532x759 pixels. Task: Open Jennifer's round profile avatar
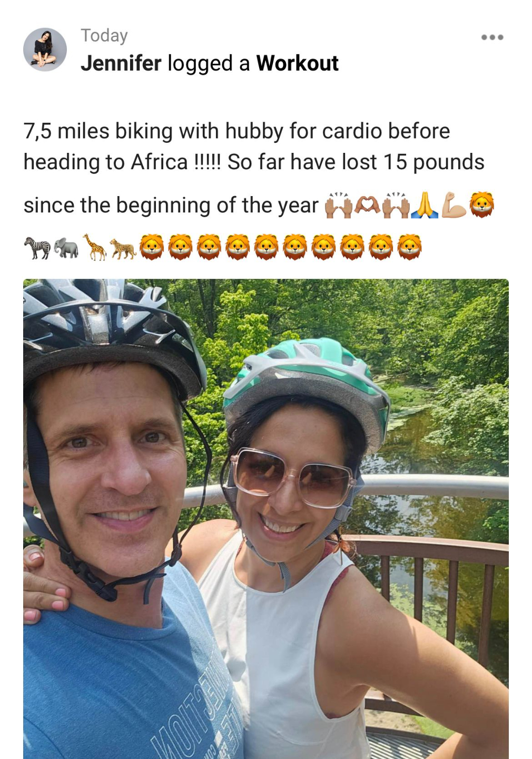click(x=45, y=50)
